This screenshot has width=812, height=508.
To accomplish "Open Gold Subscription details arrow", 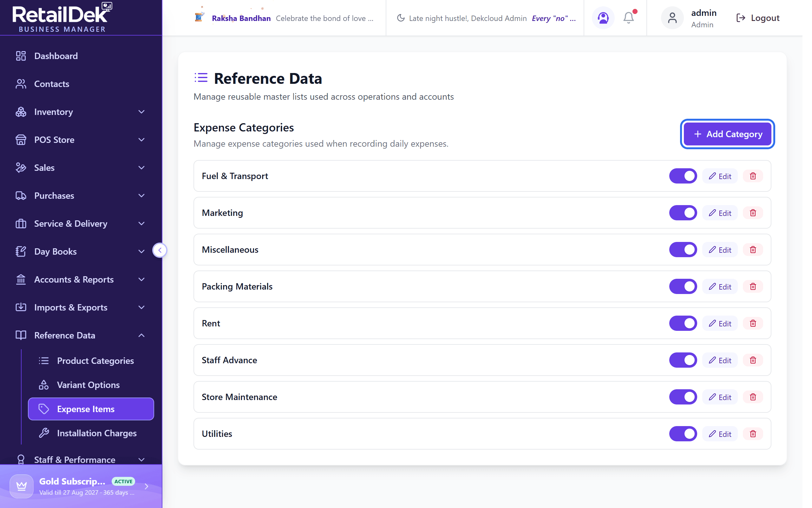I will point(146,486).
